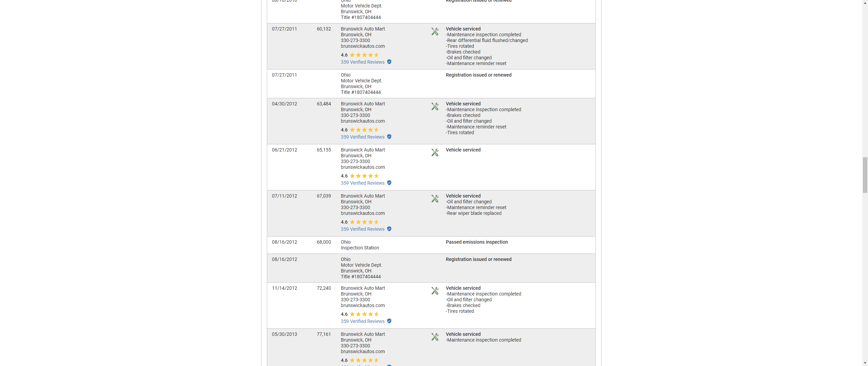Open 359 Verified Reviews link for 04/30/2012 service
Image resolution: width=868 pixels, height=366 pixels.
(362, 137)
